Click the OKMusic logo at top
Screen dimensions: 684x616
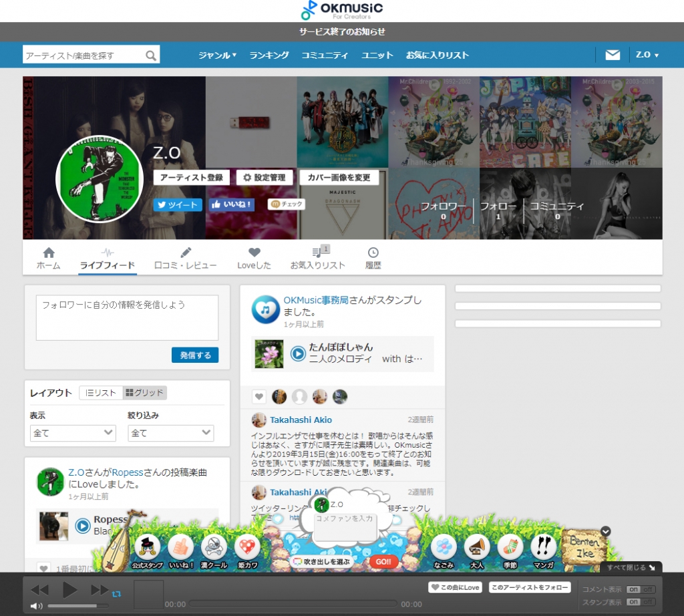(342, 11)
